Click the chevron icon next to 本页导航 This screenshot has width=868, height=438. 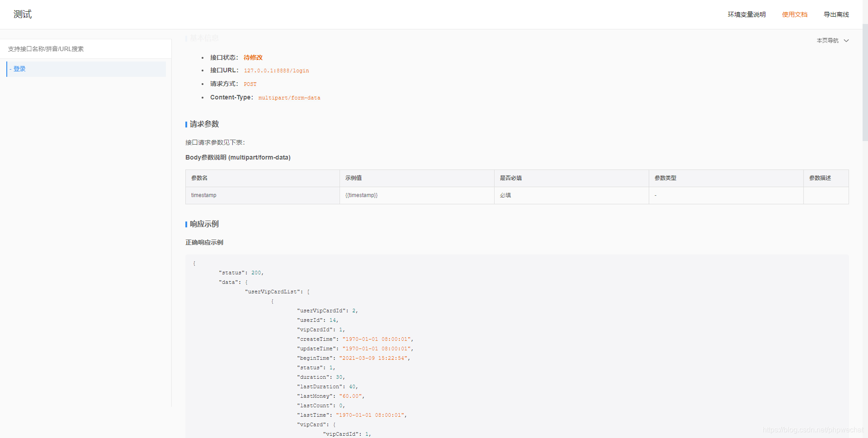coord(846,41)
